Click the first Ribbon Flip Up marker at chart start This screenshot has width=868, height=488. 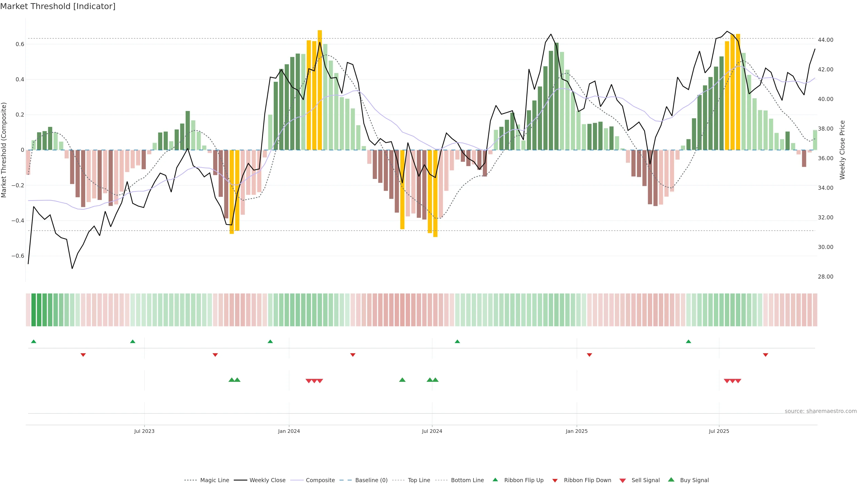point(33,342)
